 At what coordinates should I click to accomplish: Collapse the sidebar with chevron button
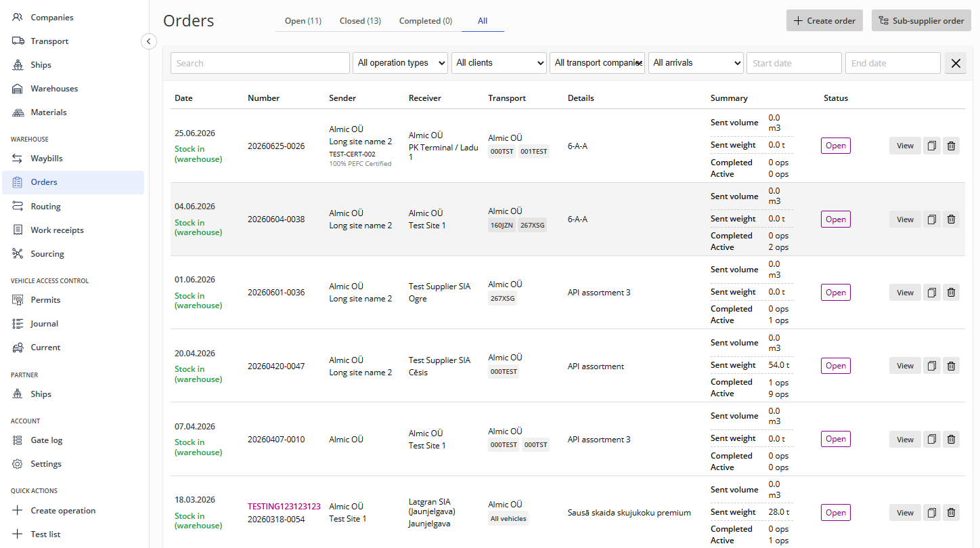[x=149, y=41]
